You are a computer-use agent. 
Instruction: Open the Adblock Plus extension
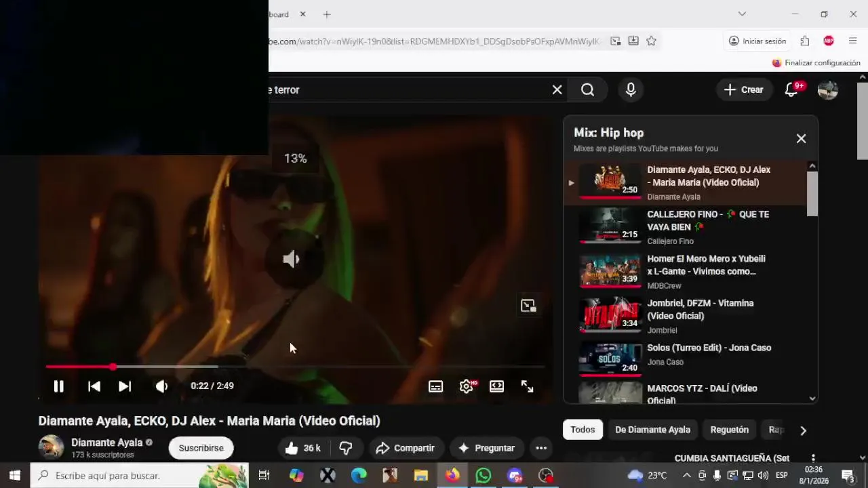829,41
